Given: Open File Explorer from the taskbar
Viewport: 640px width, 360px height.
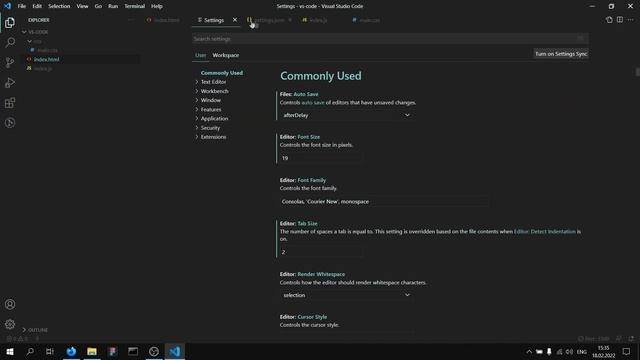Looking at the screenshot, I should (92, 351).
